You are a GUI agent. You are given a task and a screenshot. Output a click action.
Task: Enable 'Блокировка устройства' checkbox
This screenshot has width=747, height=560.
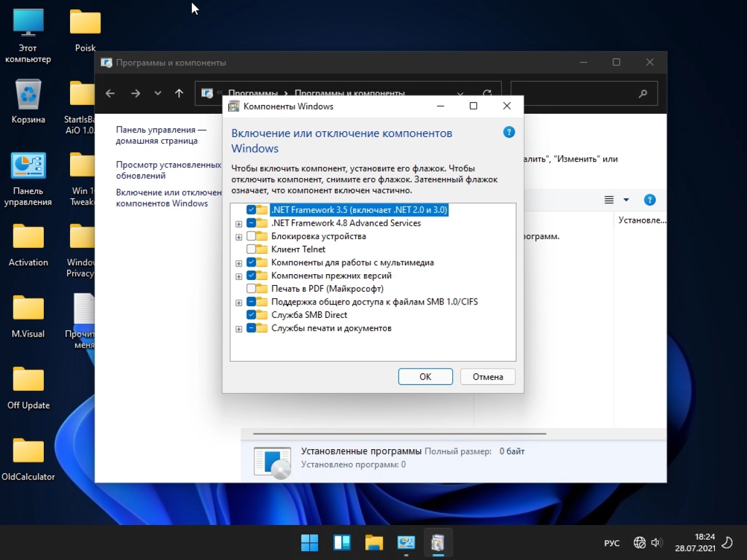(x=251, y=236)
